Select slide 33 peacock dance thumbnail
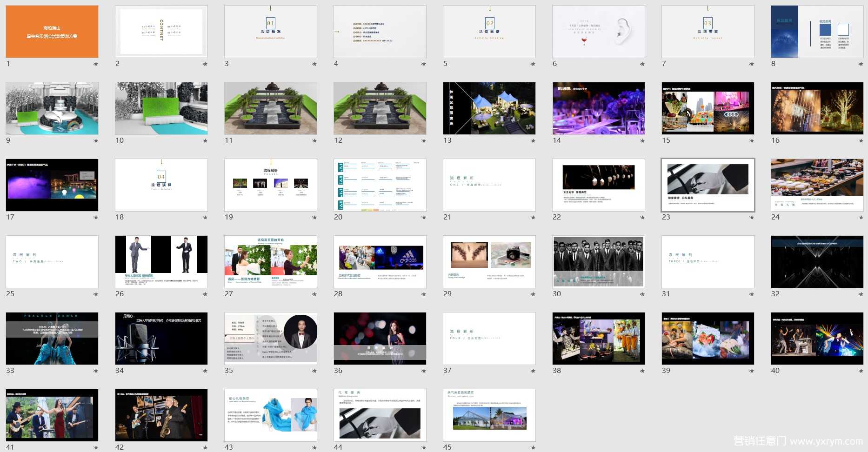868x452 pixels. tap(52, 339)
